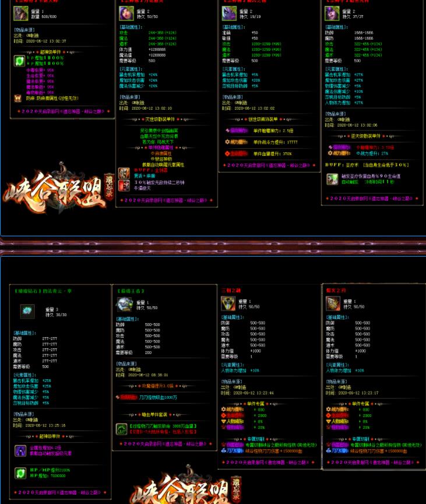Click the green swirl icon in top-left panel

pyautogui.click(x=20, y=61)
